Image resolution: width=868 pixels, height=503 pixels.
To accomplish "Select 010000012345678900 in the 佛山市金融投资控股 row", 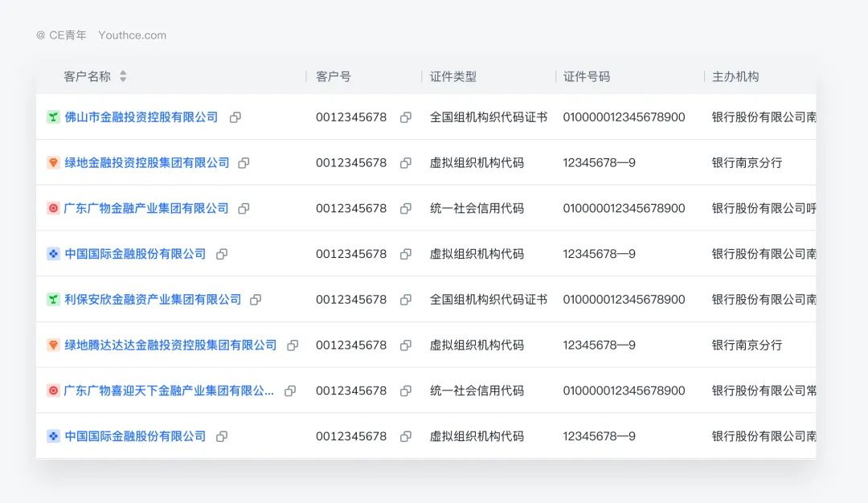I will pos(624,117).
